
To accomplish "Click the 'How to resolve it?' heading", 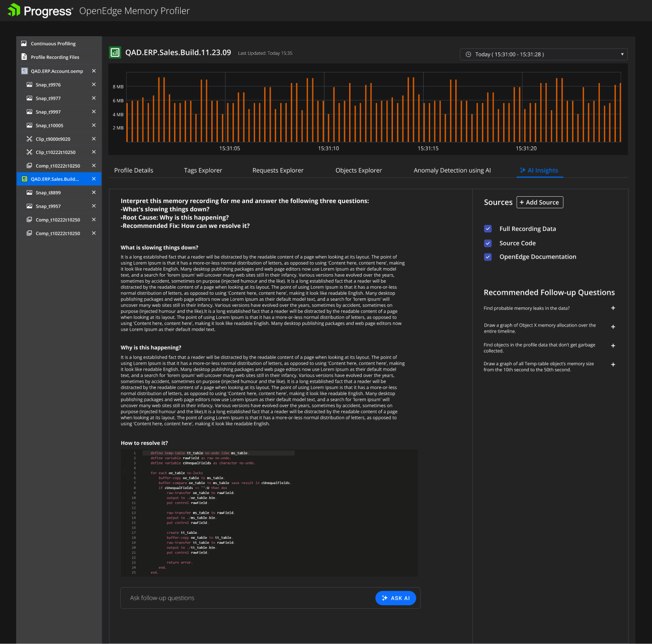I will [x=144, y=443].
